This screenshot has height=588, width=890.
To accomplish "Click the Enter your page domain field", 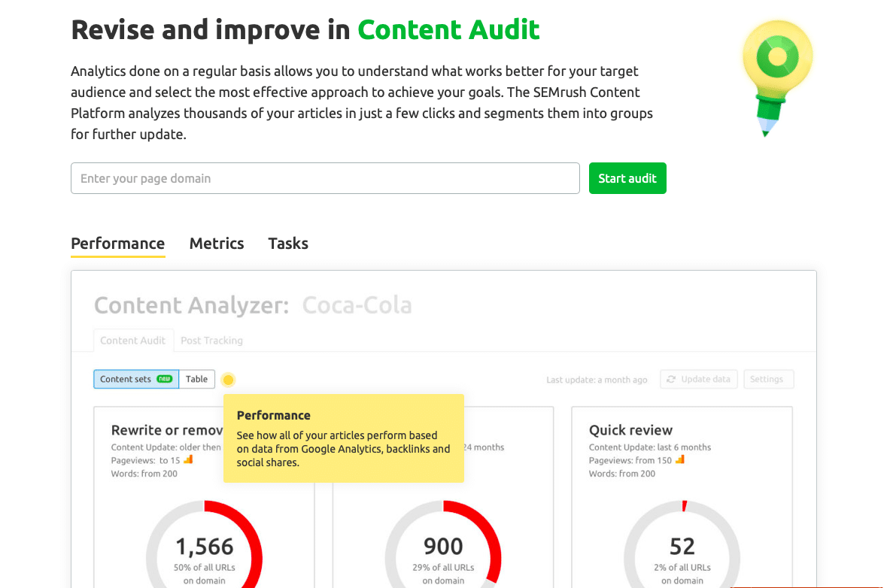I will click(325, 178).
